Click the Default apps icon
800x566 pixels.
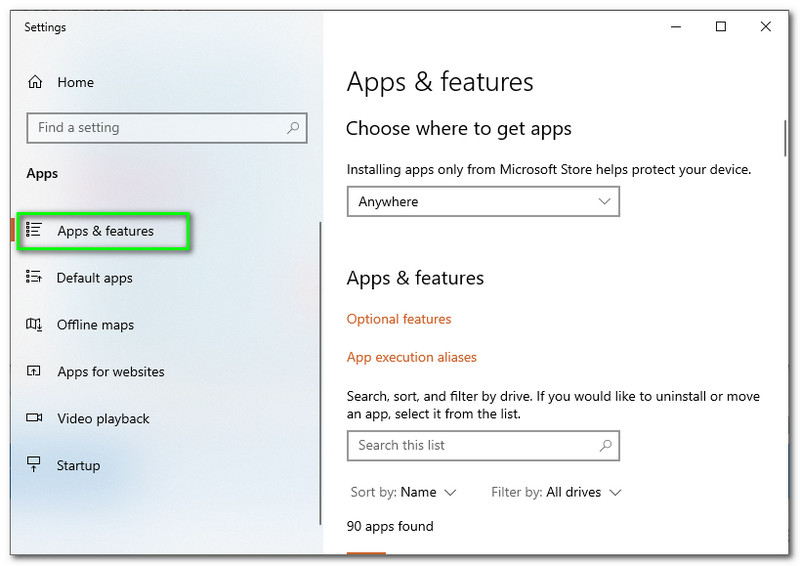pyautogui.click(x=34, y=277)
